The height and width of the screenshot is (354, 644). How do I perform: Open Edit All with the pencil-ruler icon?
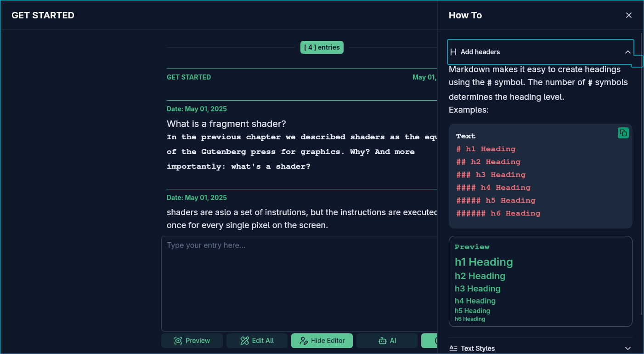point(257,341)
